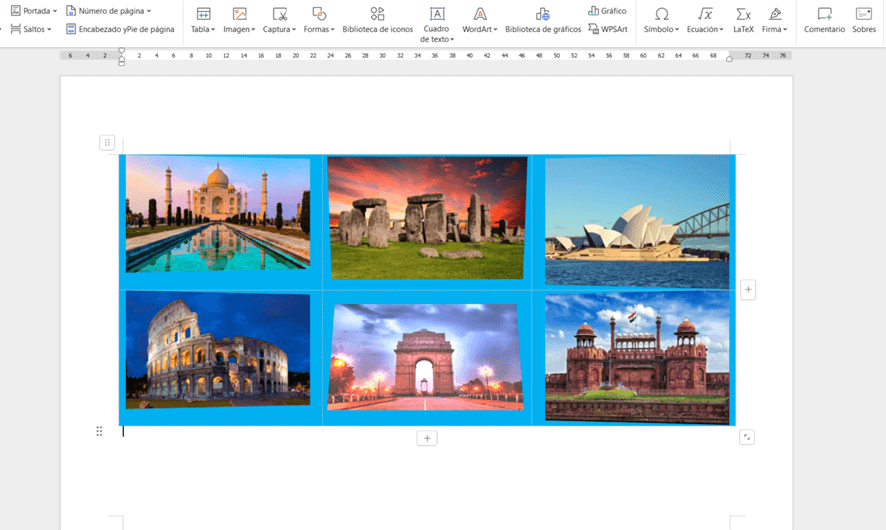Click the Gráfico chart button
Screen dimensions: 886x530
tap(608, 11)
